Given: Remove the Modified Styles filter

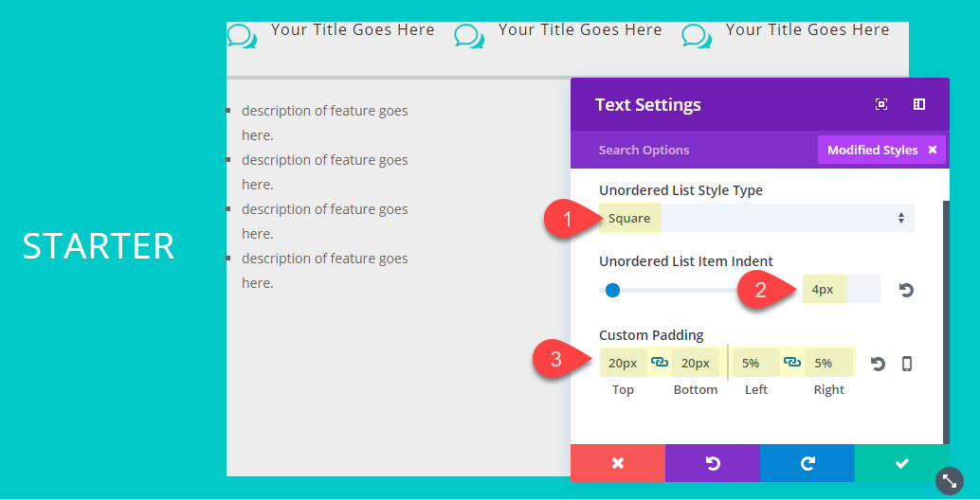Looking at the screenshot, I should click(x=933, y=150).
